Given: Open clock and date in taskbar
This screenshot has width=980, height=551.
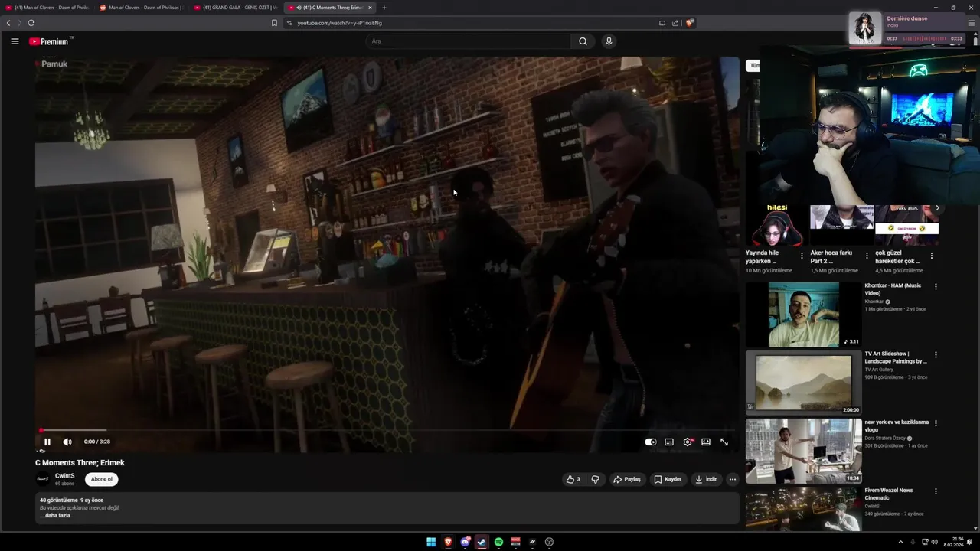Looking at the screenshot, I should click(x=954, y=542).
